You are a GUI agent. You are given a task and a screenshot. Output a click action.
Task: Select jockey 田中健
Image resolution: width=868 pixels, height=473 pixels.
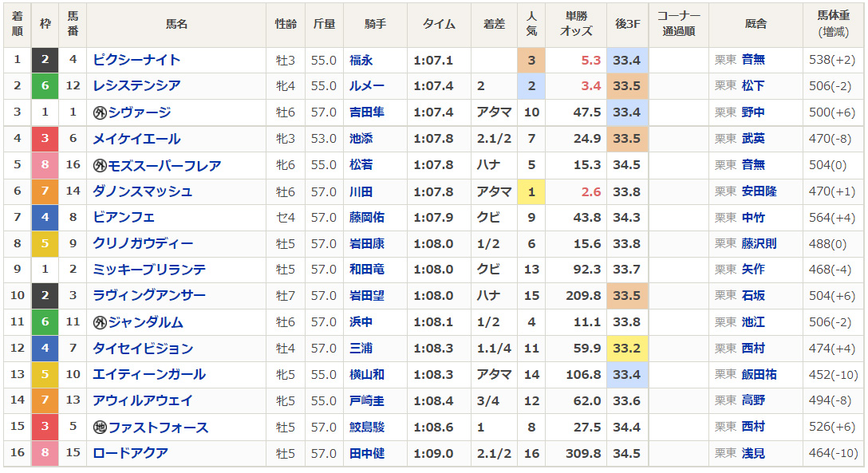366,453
